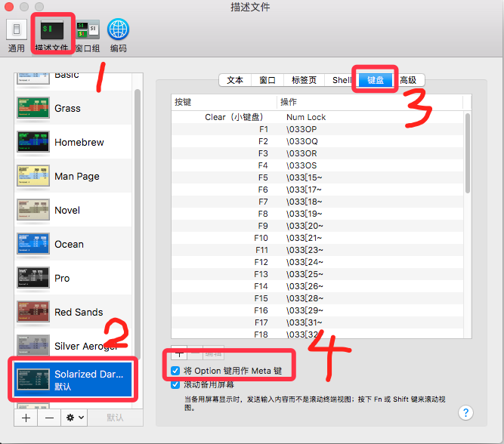The image size is (504, 444).
Task: Add a new profile with plus button
Action: [x=26, y=418]
